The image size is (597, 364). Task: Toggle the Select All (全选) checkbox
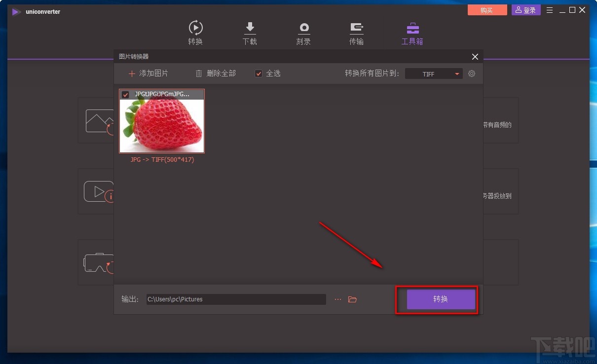pyautogui.click(x=259, y=73)
